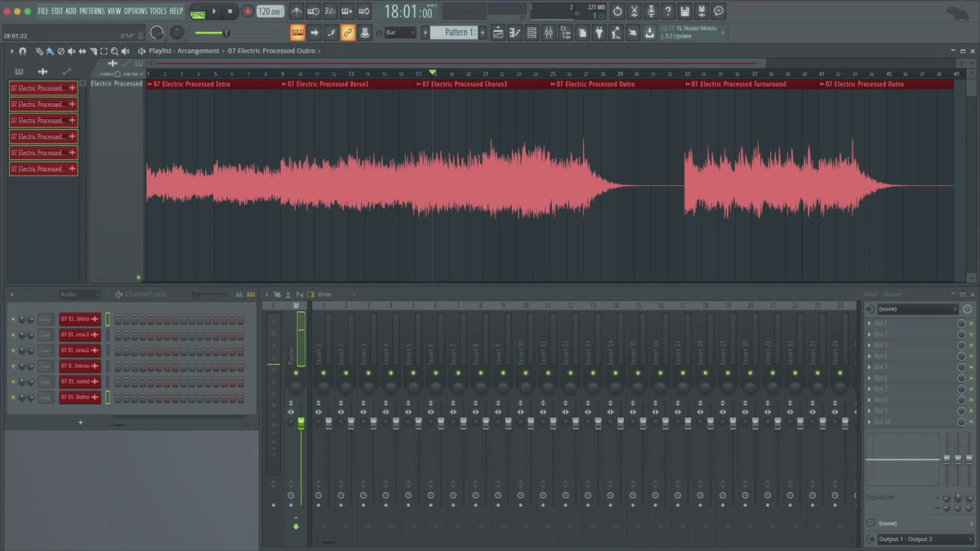The width and height of the screenshot is (980, 551).
Task: Click the Undo history icon
Action: [617, 11]
